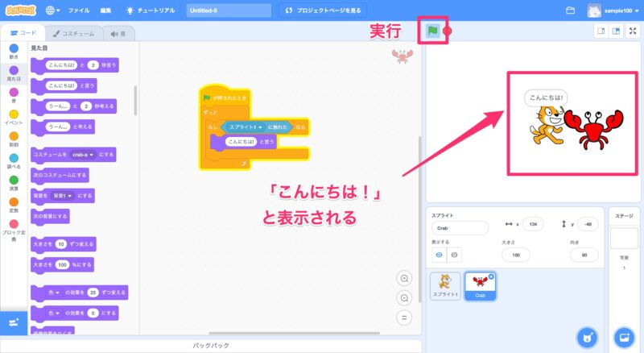This screenshot has height=353, width=644.
Task: Switch to the コスチューム tab
Action: coord(69,34)
